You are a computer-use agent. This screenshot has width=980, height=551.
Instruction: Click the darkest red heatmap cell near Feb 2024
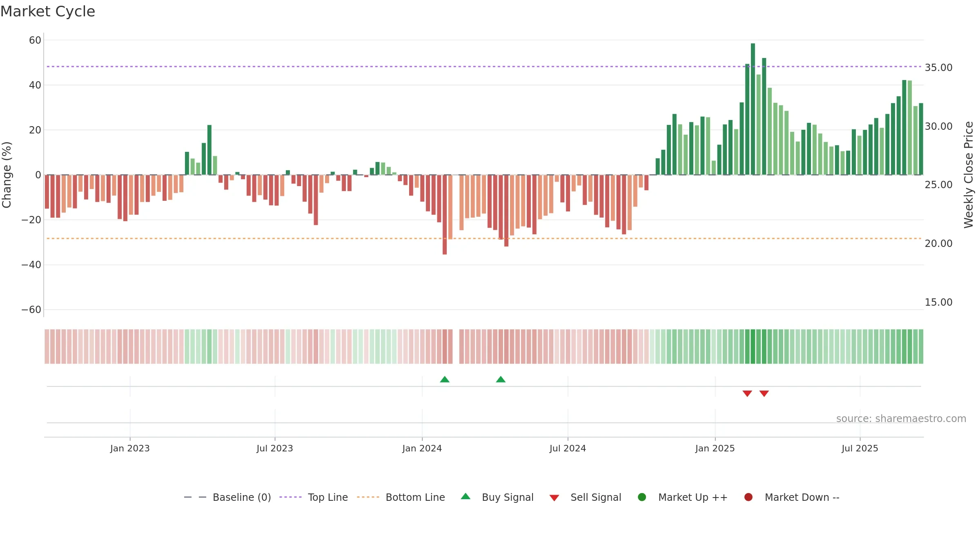[x=445, y=347]
